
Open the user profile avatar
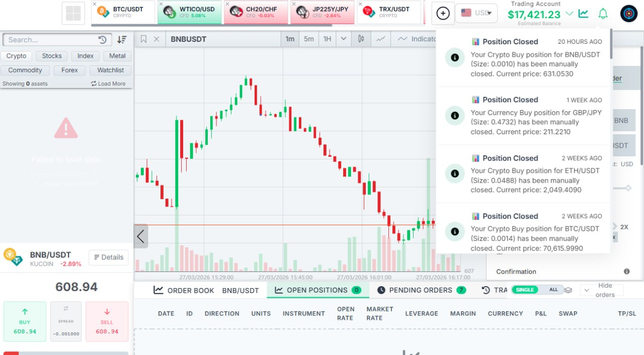click(x=629, y=14)
